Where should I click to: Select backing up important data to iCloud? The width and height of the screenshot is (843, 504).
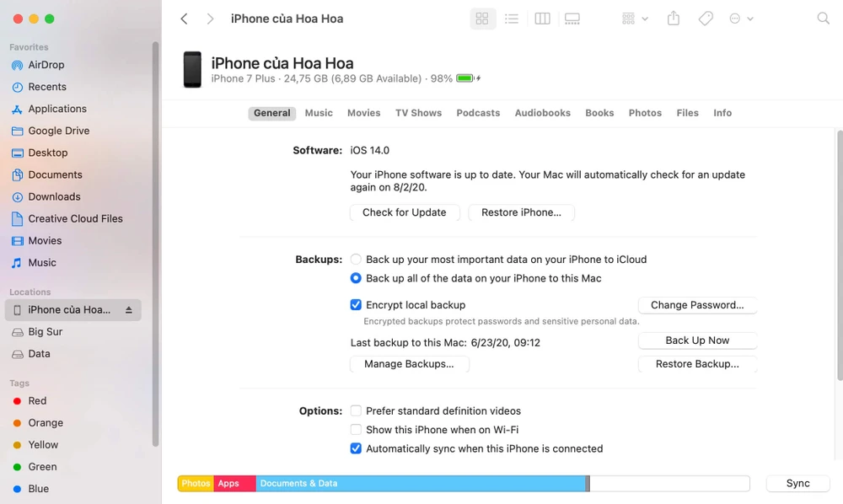(356, 259)
